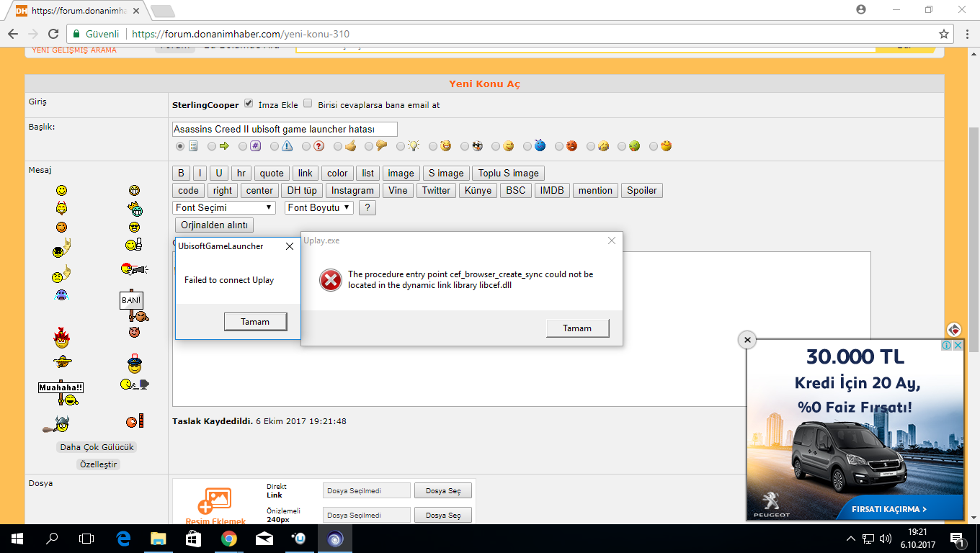This screenshot has height=553, width=980.
Task: Click Tamam in UbisoftGameLauncher dialog
Action: [255, 322]
